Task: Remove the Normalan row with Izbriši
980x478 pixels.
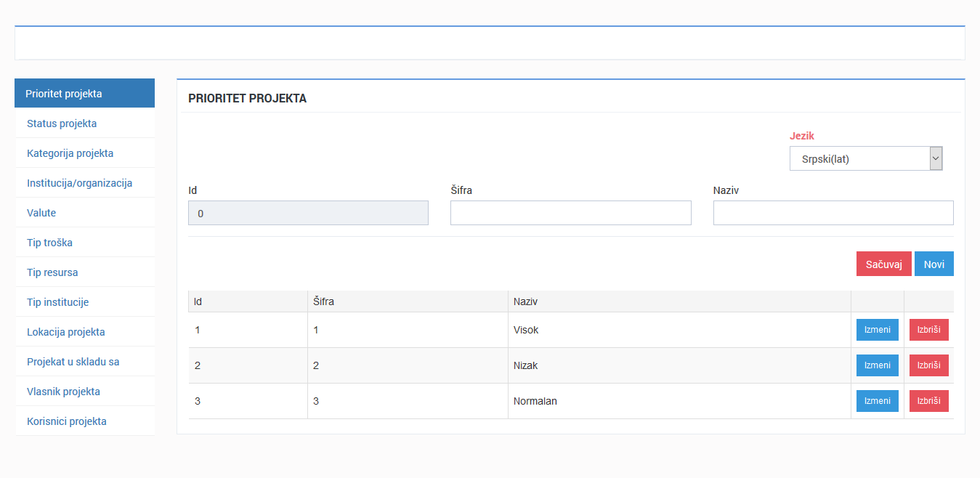Action: click(928, 401)
